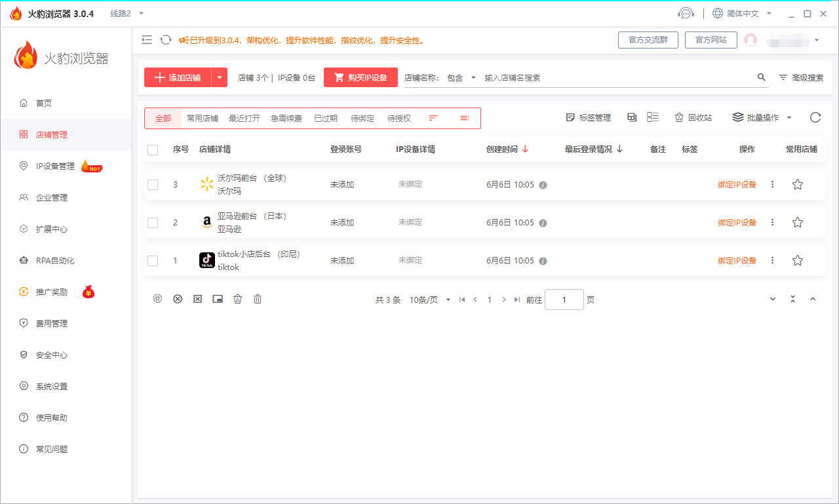The height and width of the screenshot is (504, 839).
Task: Open more options for the Amazon store row
Action: click(x=772, y=223)
